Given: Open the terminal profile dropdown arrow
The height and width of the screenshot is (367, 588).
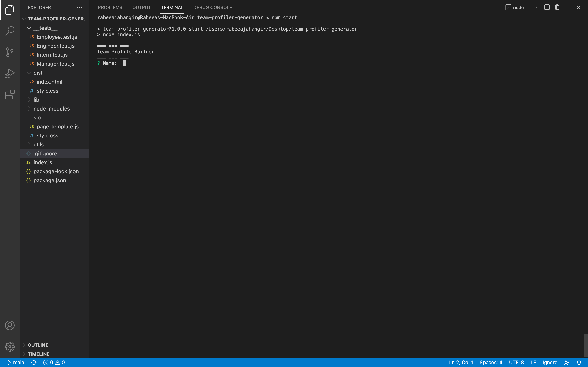Looking at the screenshot, I should (537, 7).
